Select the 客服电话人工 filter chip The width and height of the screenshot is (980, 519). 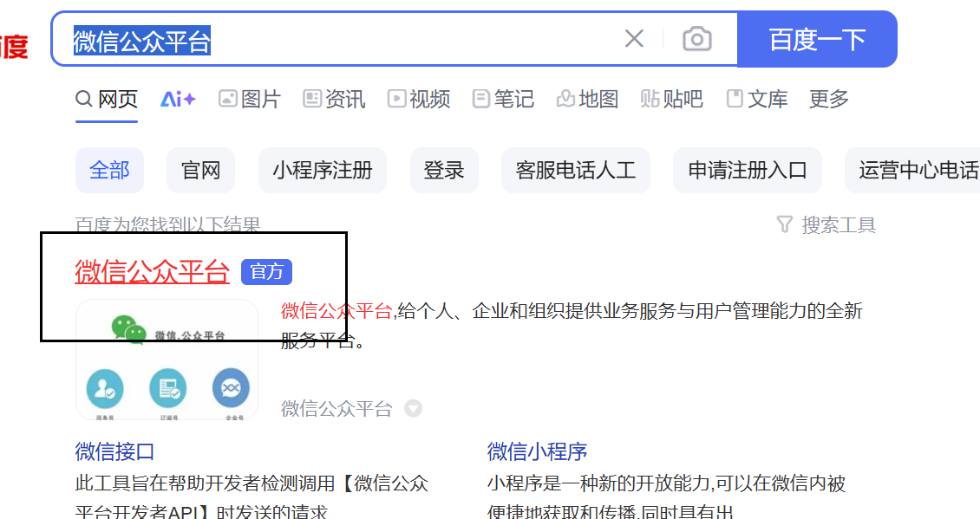[x=576, y=170]
